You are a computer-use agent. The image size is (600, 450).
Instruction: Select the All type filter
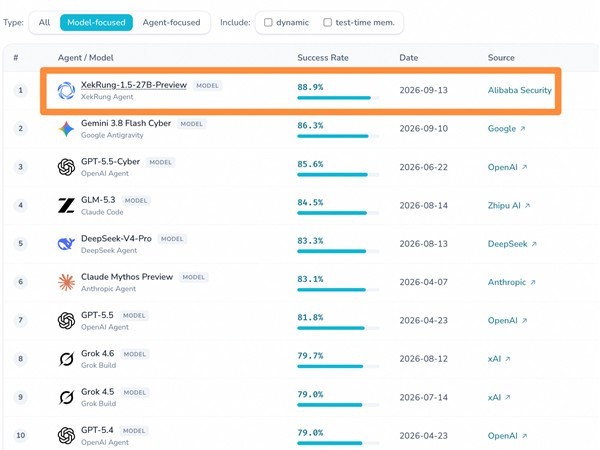pos(44,23)
